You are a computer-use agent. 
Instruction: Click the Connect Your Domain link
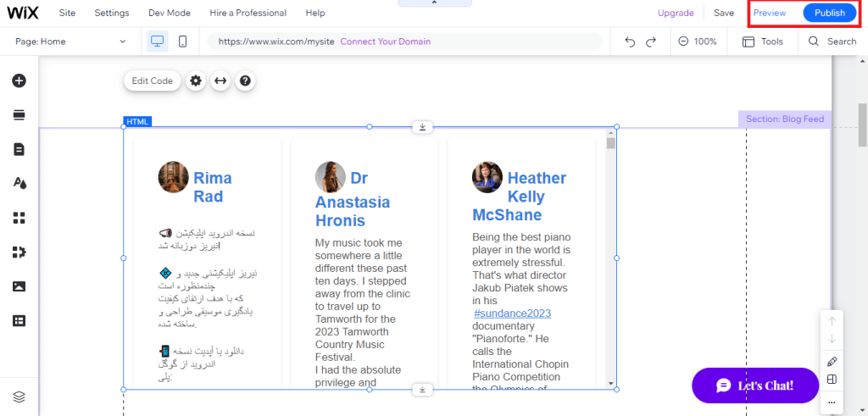click(385, 42)
